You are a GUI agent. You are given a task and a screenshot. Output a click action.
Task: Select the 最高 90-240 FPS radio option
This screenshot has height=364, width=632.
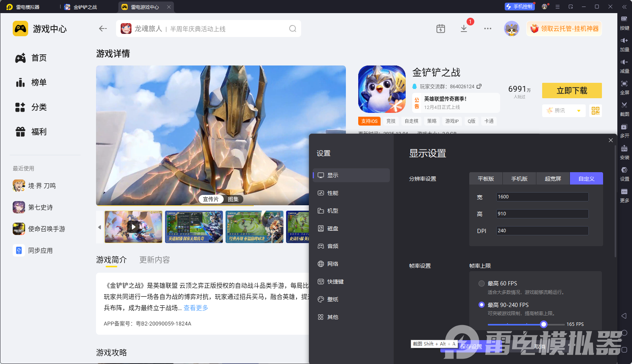tap(482, 305)
